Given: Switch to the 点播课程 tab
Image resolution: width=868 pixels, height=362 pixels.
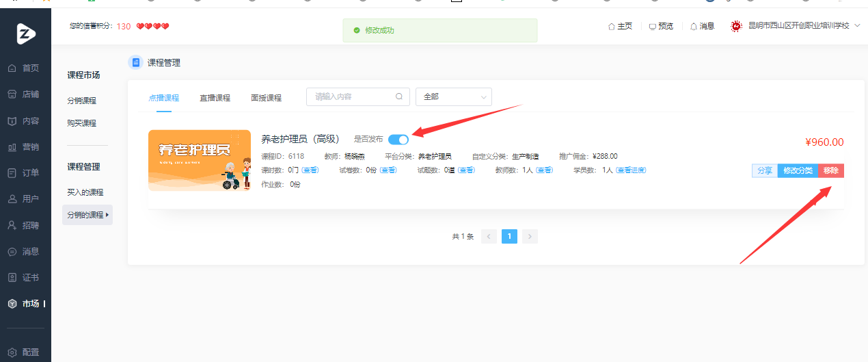Looking at the screenshot, I should pos(164,97).
